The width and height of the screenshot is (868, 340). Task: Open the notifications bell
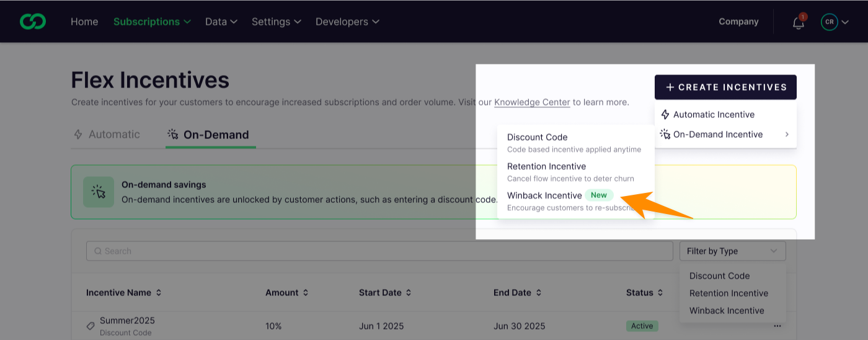point(798,23)
